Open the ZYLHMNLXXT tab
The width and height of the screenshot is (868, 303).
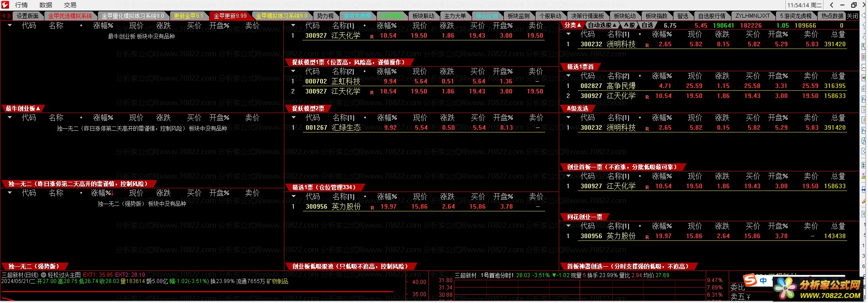tap(752, 16)
